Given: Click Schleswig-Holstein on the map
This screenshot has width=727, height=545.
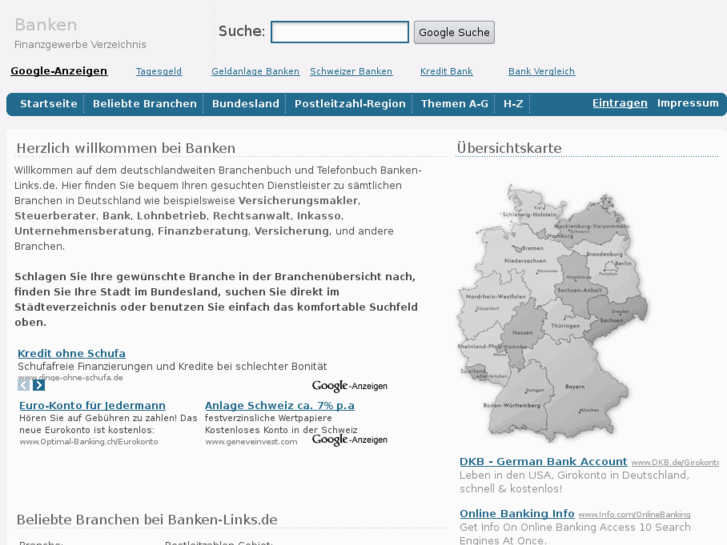Looking at the screenshot, I should click(x=529, y=214).
